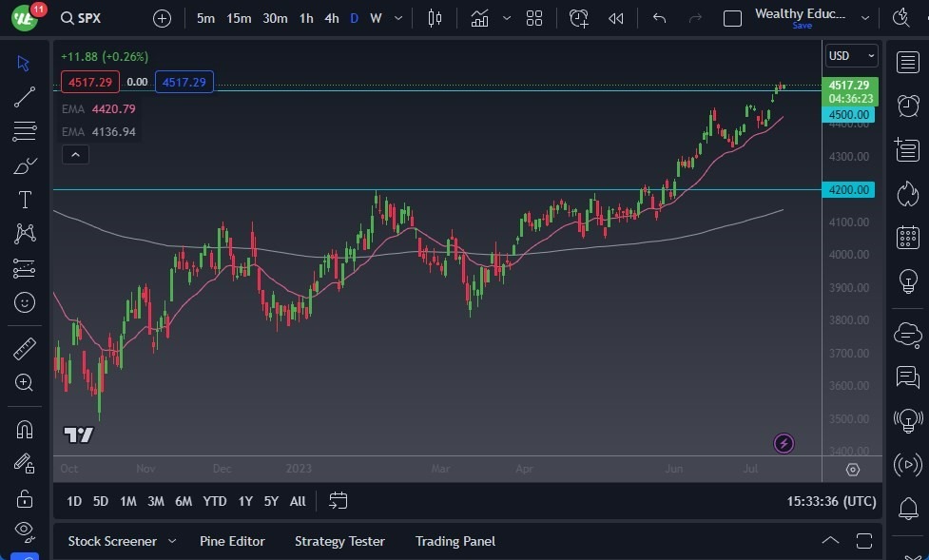
Task: Select the measure ruler tool
Action: click(x=24, y=348)
